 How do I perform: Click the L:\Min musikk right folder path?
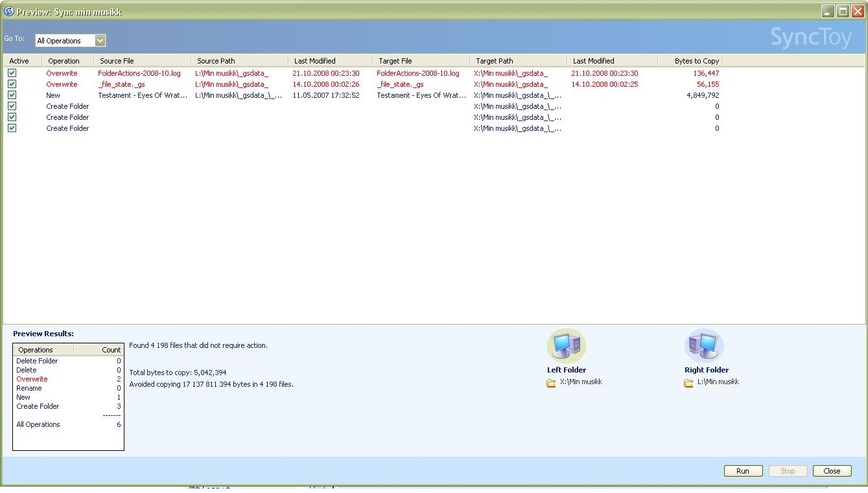[x=718, y=382]
